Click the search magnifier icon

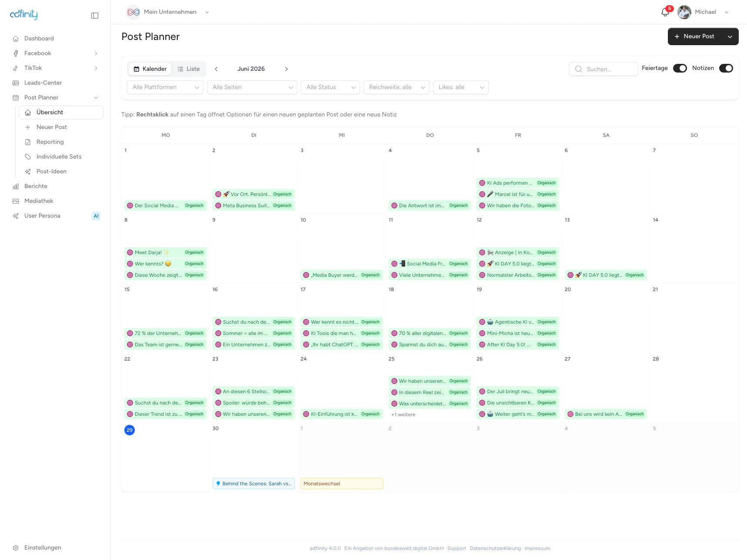pyautogui.click(x=578, y=69)
